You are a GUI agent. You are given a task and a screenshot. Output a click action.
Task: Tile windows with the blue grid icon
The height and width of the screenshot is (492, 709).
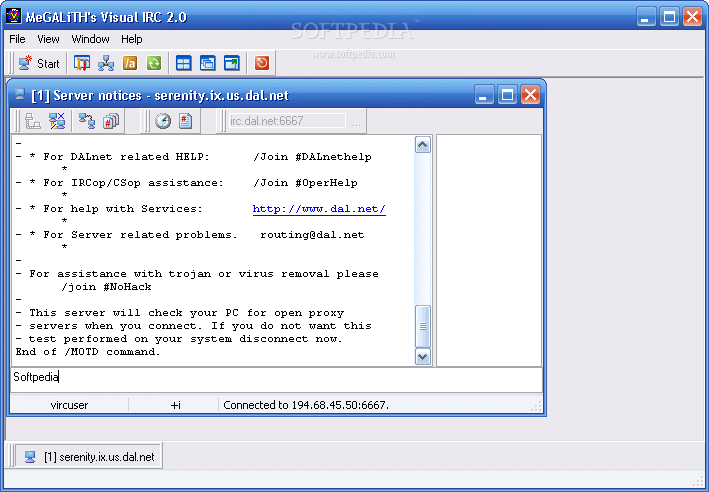click(x=183, y=63)
